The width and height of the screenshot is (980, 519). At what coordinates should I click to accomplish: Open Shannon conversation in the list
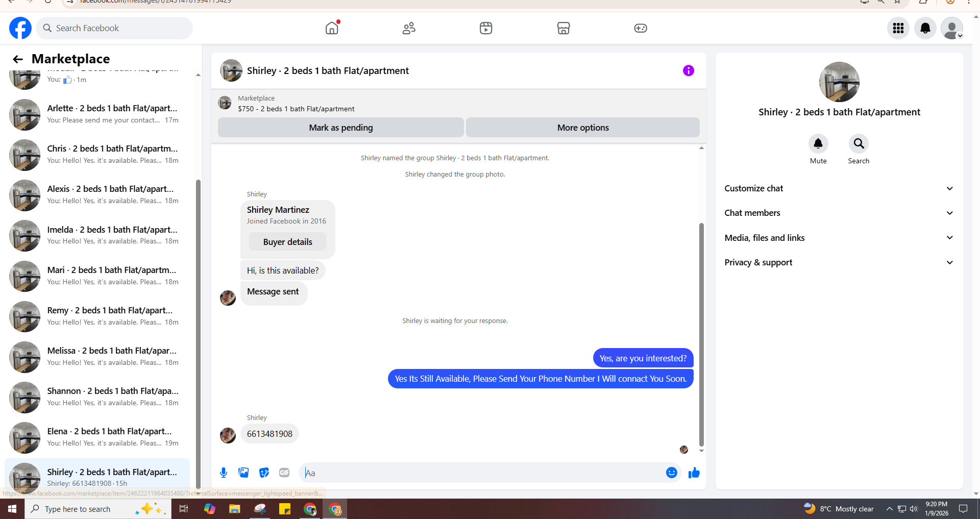[x=97, y=397]
